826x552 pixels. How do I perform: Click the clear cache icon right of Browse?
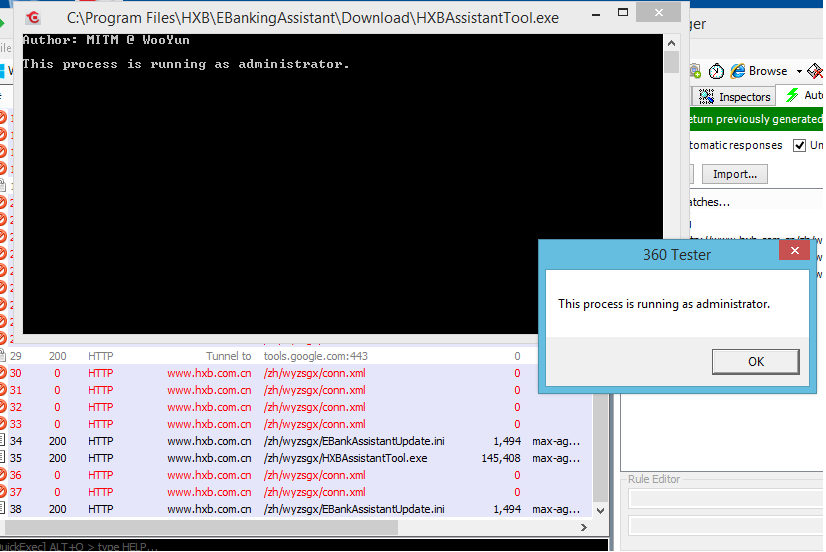(x=814, y=71)
